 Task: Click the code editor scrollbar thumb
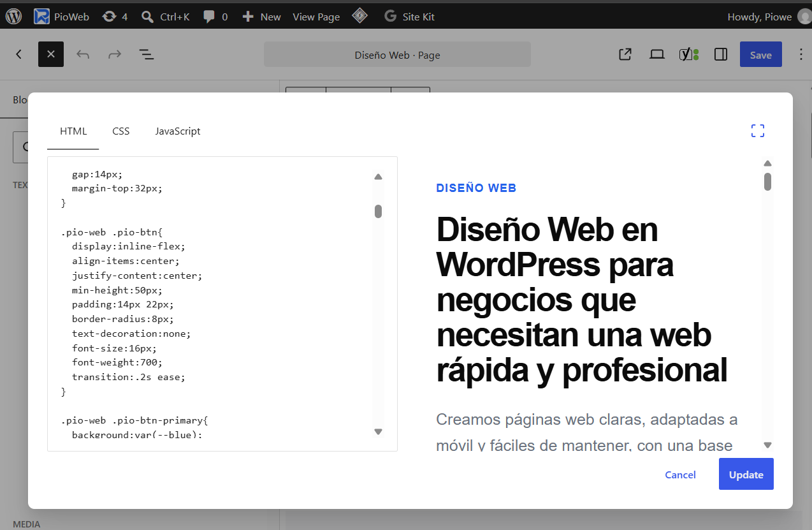pyautogui.click(x=378, y=211)
